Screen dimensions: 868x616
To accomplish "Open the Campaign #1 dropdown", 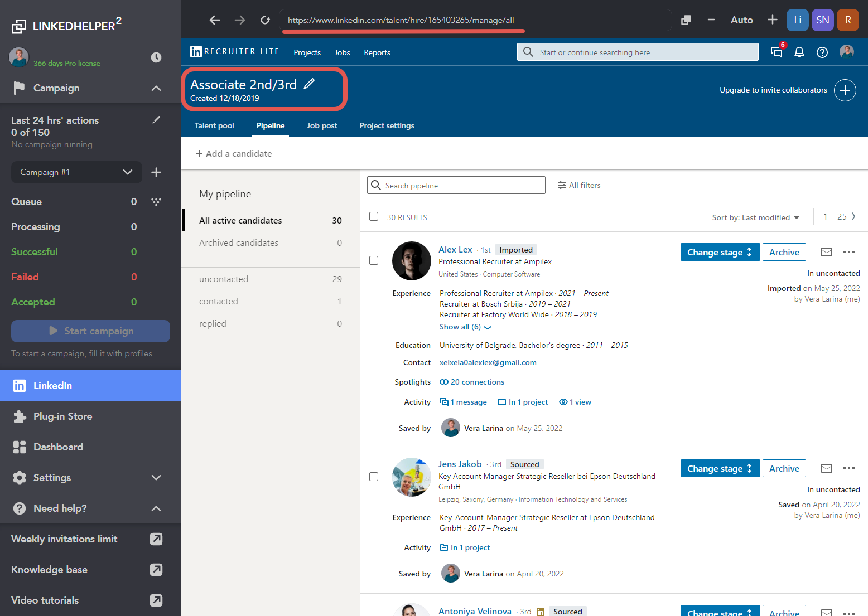I will tap(76, 172).
